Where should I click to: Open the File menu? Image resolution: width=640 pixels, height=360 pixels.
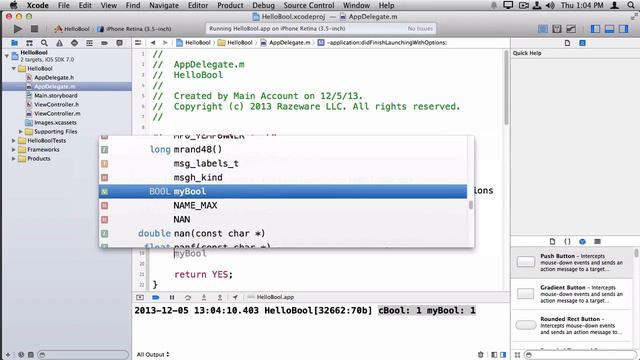click(x=64, y=5)
